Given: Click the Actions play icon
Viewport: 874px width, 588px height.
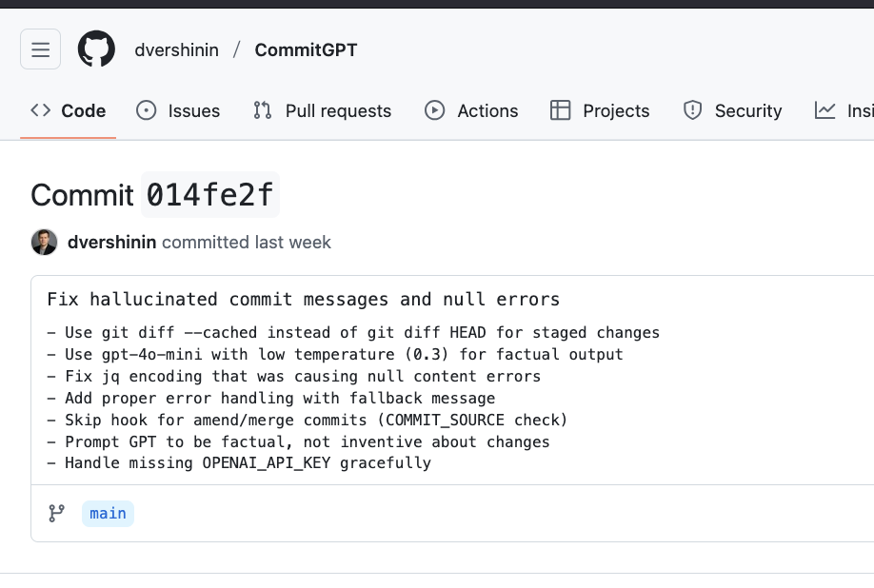Looking at the screenshot, I should pos(435,110).
